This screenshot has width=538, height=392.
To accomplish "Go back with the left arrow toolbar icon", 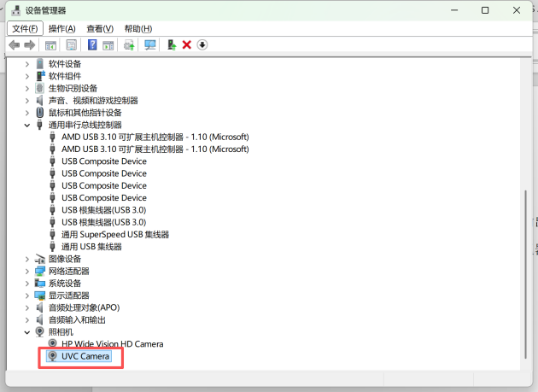I will pos(15,45).
